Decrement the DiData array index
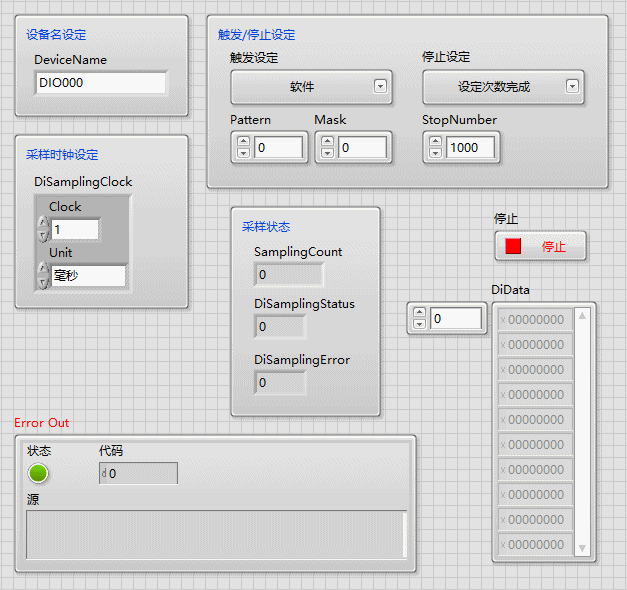 click(419, 324)
